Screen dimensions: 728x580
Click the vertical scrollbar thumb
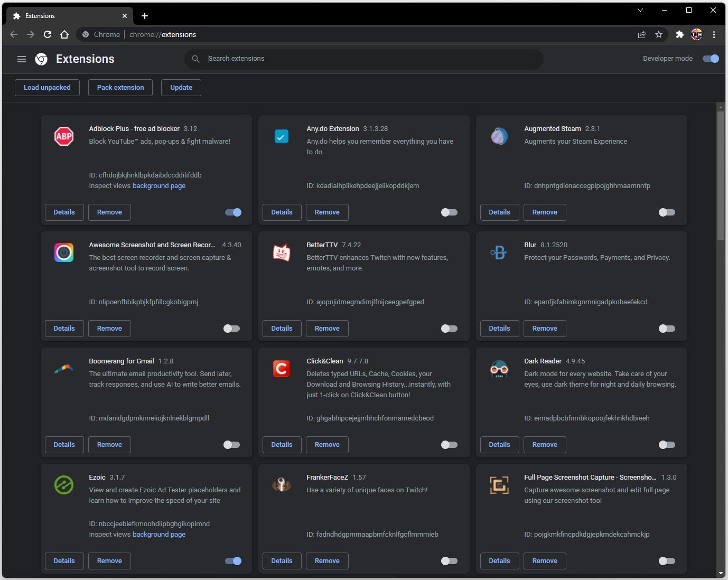point(721,174)
